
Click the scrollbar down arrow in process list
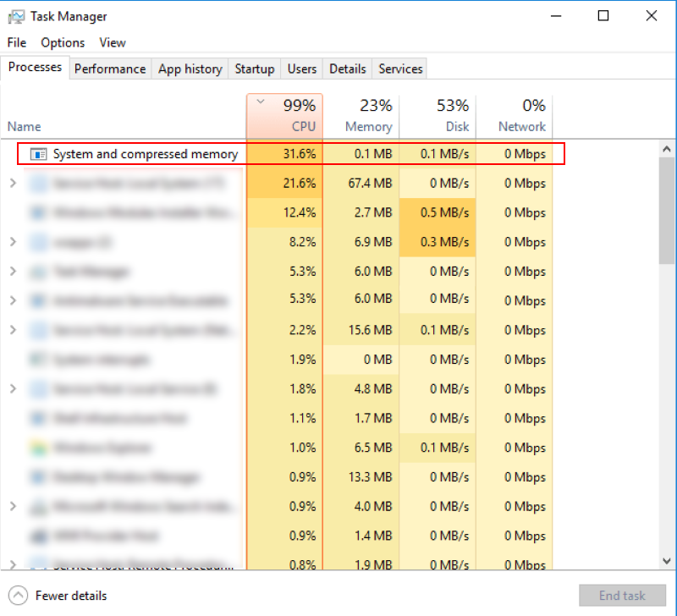coord(667,559)
